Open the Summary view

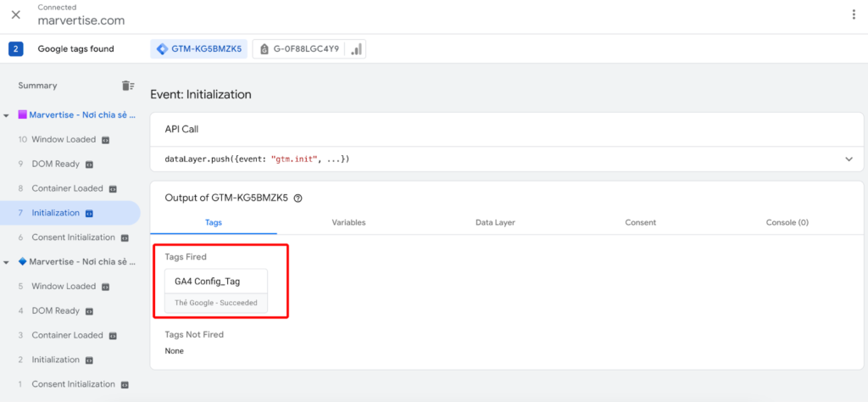point(37,86)
